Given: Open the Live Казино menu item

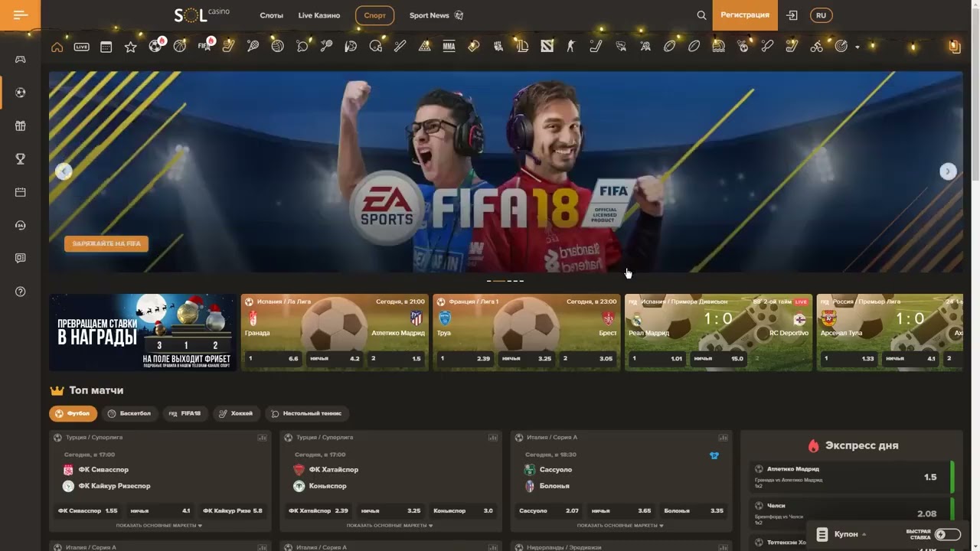Looking at the screenshot, I should pos(319,15).
